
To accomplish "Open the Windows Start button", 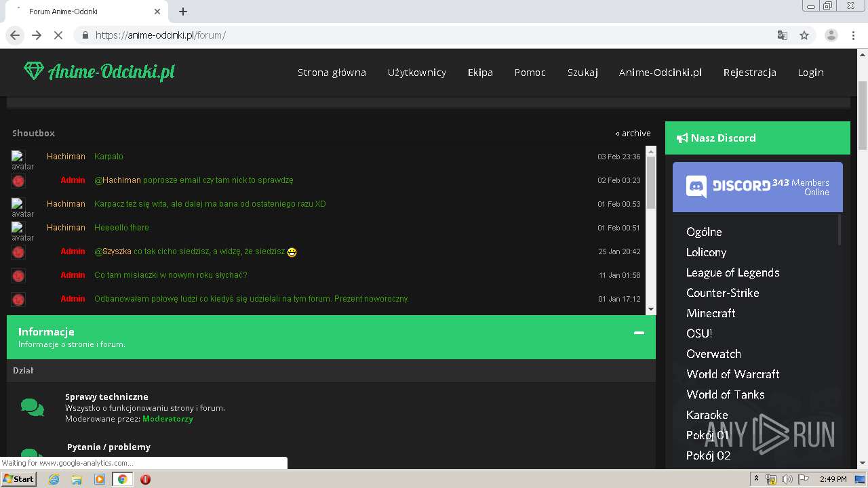I will [x=19, y=479].
